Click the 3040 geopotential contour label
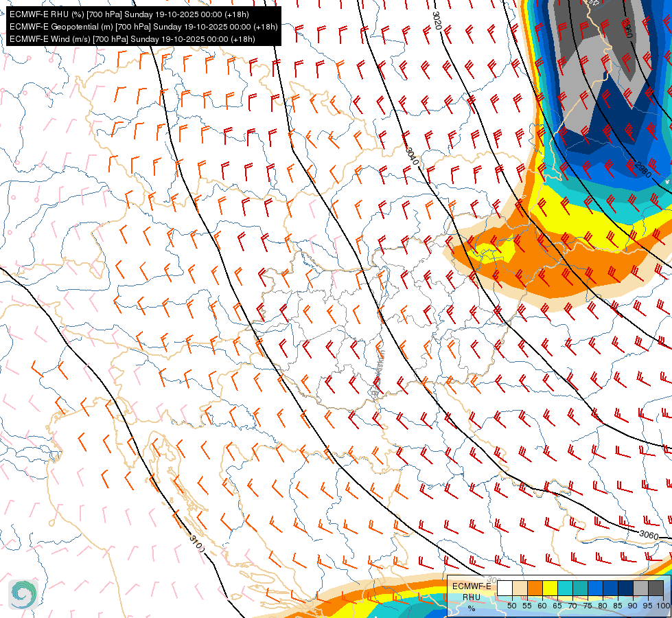This screenshot has width=672, height=618. (412, 156)
